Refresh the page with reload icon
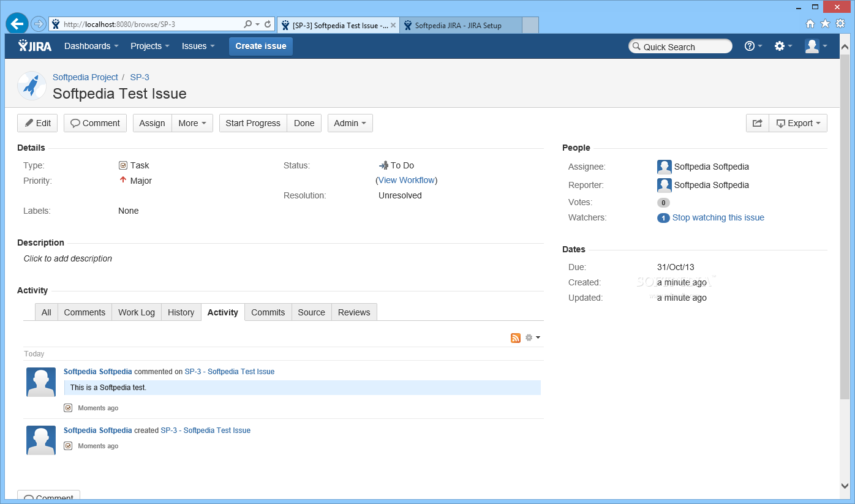 click(268, 24)
